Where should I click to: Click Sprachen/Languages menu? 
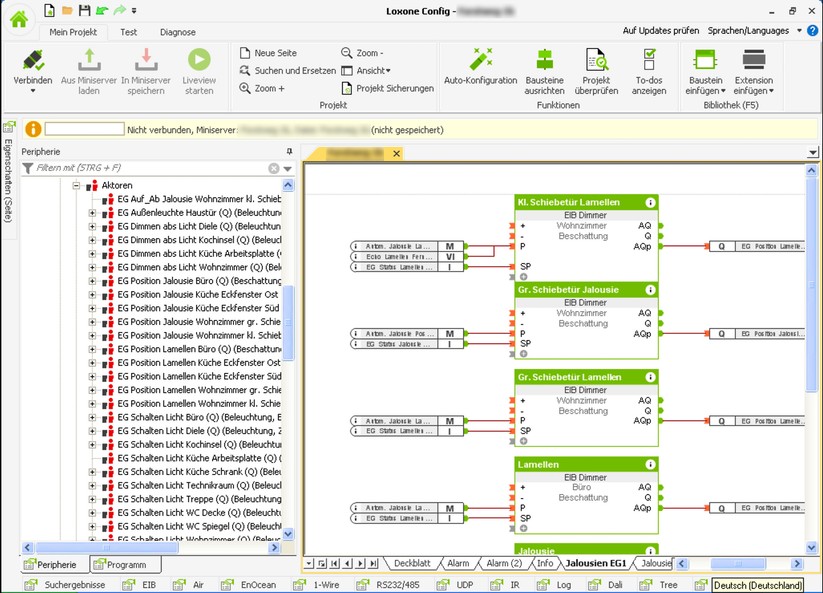(748, 30)
